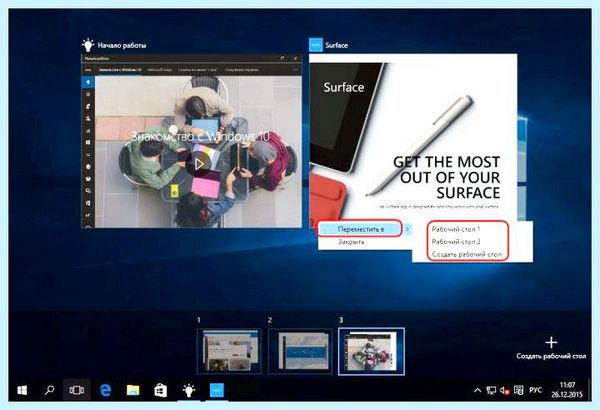
Task: Click the Начало работы lightbulb title icon
Action: pos(88,45)
